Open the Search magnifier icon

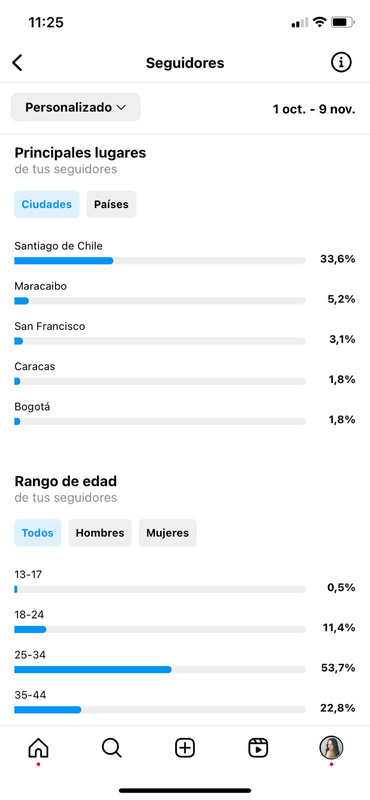(x=111, y=748)
